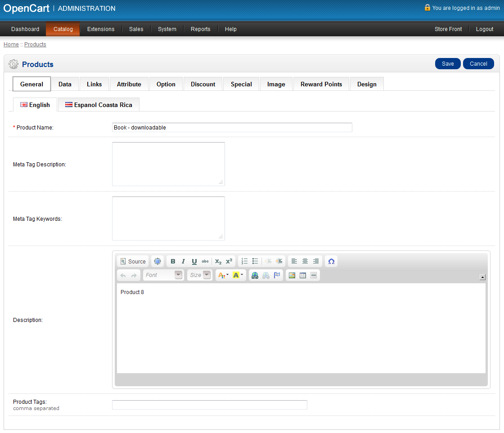This screenshot has width=504, height=433.
Task: Maximize the editor window
Action: pyautogui.click(x=157, y=261)
